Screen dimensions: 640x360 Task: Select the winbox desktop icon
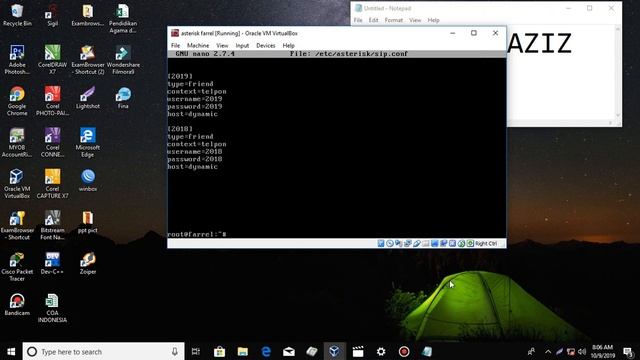coord(88,180)
